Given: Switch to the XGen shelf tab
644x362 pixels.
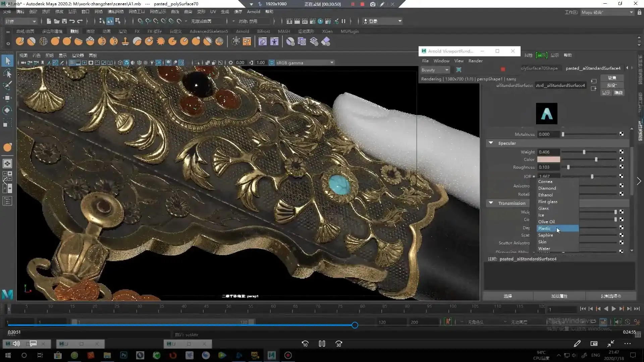Looking at the screenshot, I should [327, 31].
